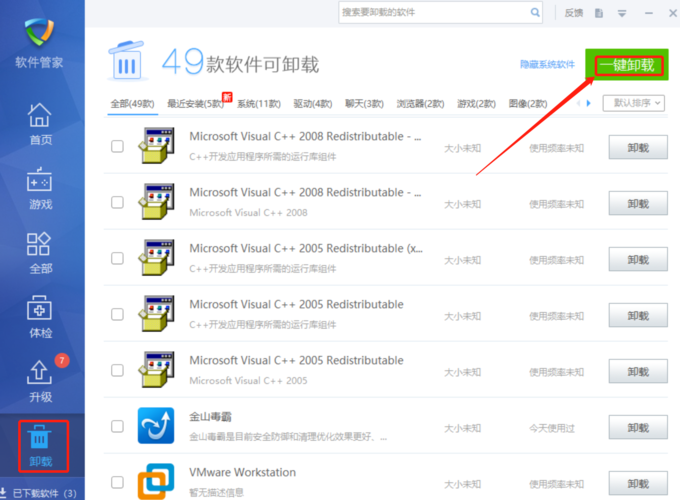The image size is (680, 500).
Task: Open the main menu dropdown icon in title bar
Action: [622, 13]
